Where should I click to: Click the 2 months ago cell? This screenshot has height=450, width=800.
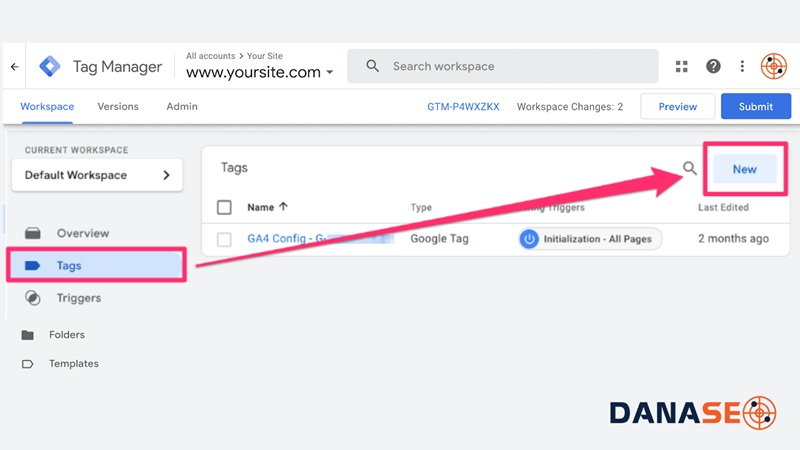[x=733, y=238]
